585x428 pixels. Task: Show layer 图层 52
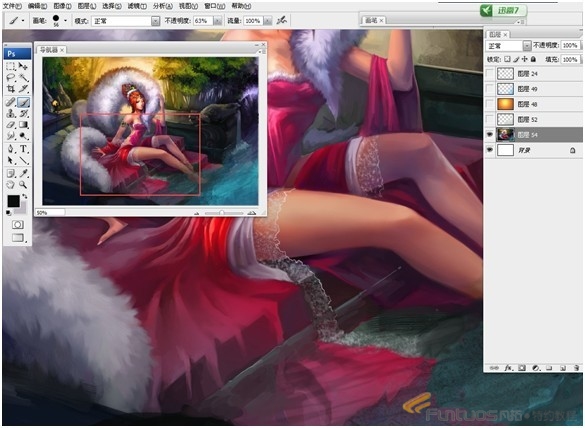(x=489, y=119)
